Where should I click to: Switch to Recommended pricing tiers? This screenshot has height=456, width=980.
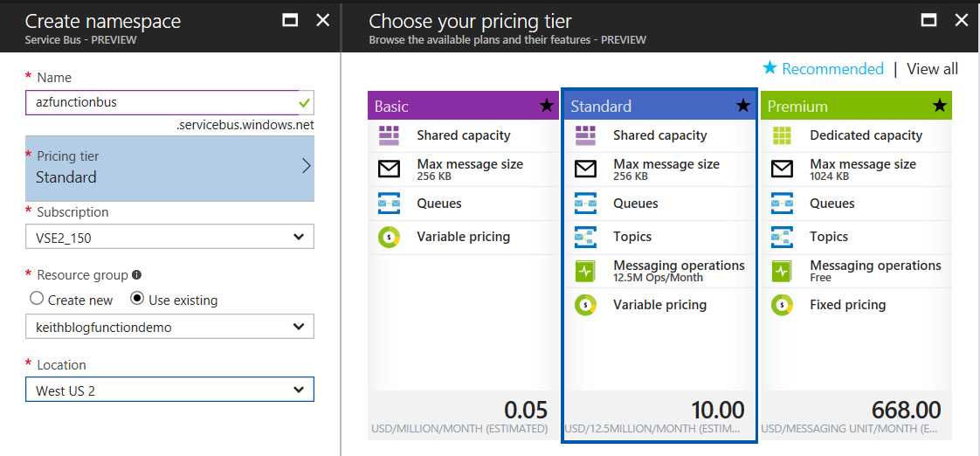[x=824, y=69]
